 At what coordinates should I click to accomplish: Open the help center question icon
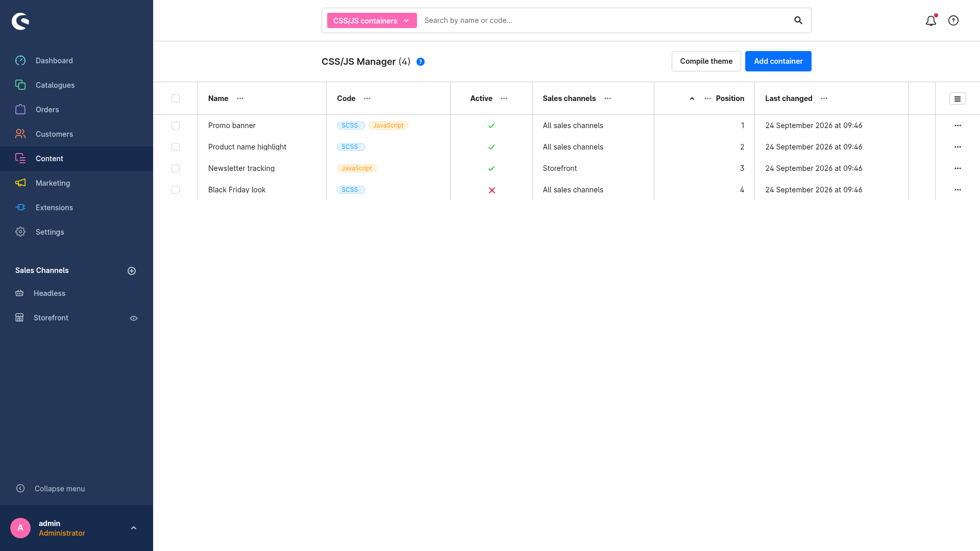pos(953,20)
